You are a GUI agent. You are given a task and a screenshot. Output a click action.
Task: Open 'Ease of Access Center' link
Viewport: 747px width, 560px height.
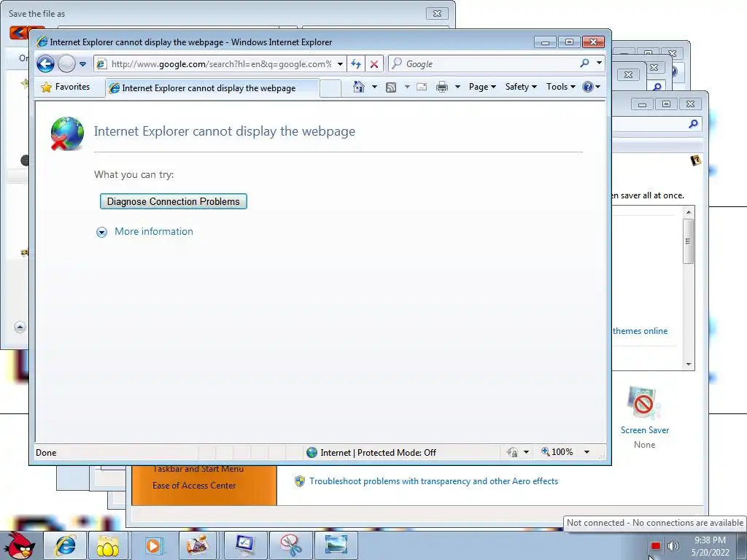(194, 486)
